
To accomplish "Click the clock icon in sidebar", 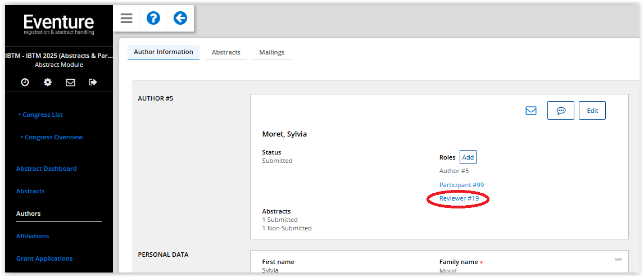I will click(x=25, y=82).
